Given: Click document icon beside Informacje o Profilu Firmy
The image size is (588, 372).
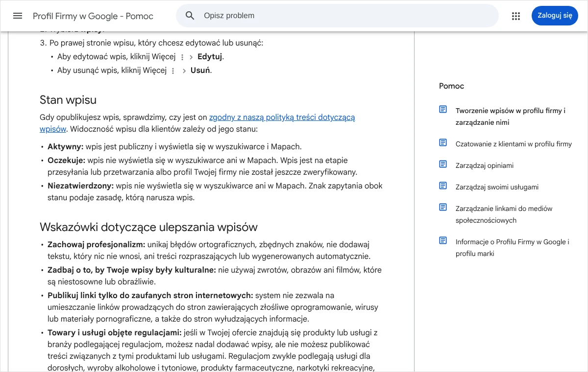Looking at the screenshot, I should pyautogui.click(x=443, y=240).
